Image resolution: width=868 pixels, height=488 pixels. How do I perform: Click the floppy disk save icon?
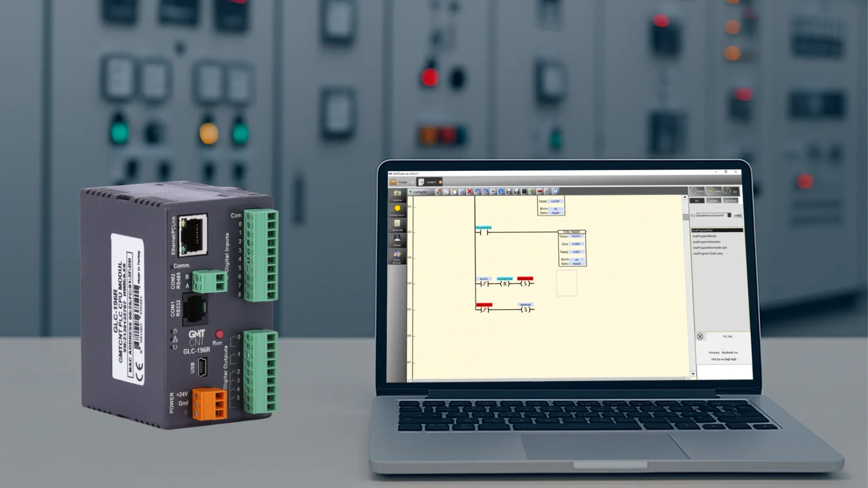click(x=509, y=191)
